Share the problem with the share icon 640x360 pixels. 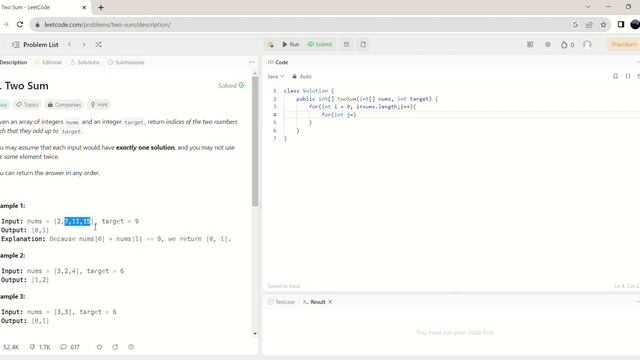click(x=115, y=347)
